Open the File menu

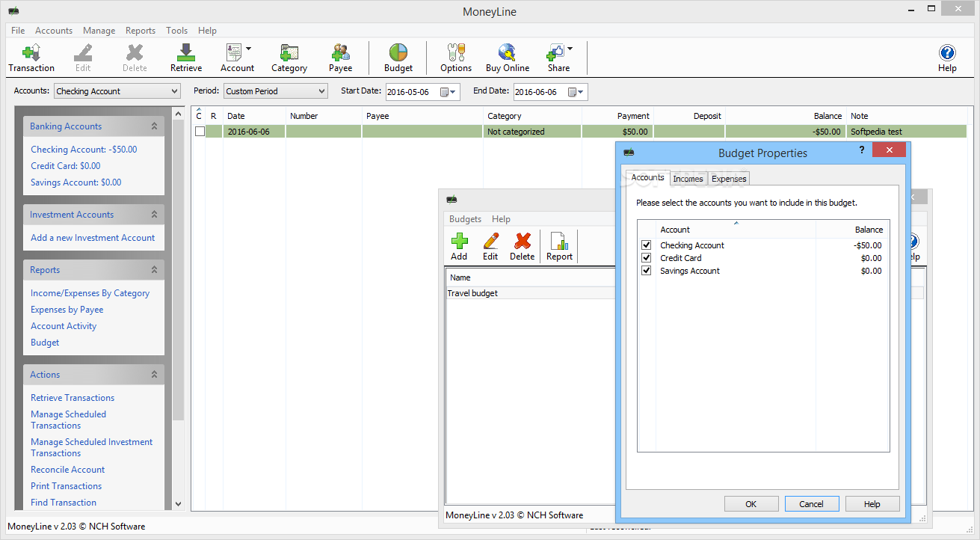(18, 31)
